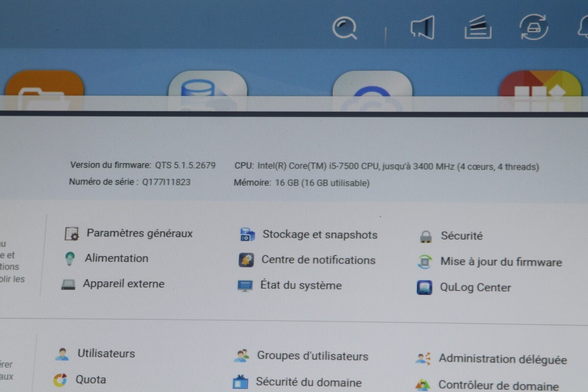The image size is (588, 392).
Task: Click the Appareil externe drive icon
Action: (68, 284)
